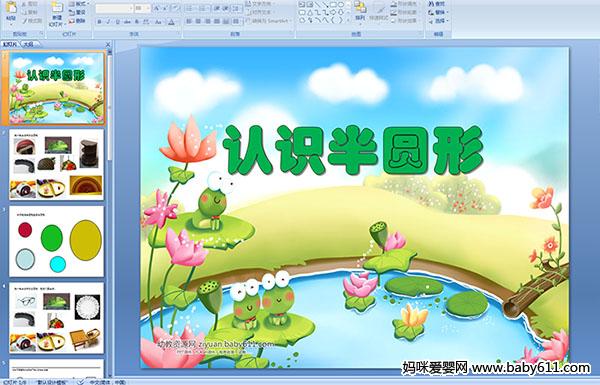Expand the shapes gallery More arrow
600x385 pixels.
tap(348, 20)
